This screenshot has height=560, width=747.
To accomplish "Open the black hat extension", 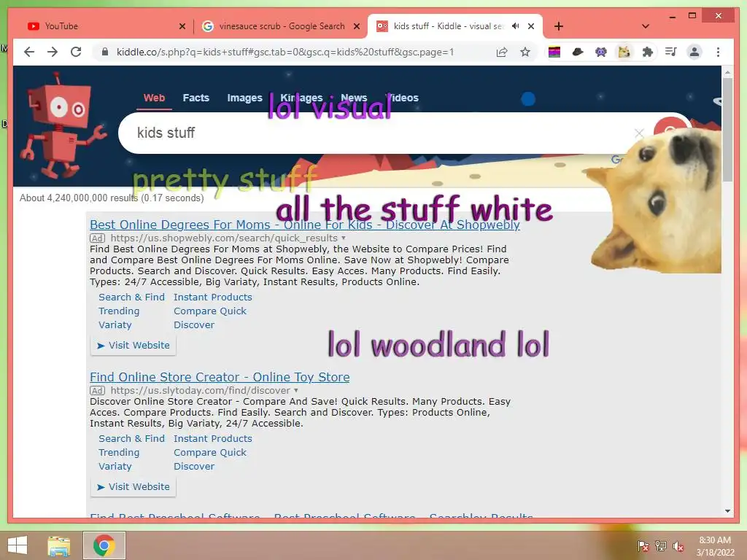I will (x=578, y=52).
